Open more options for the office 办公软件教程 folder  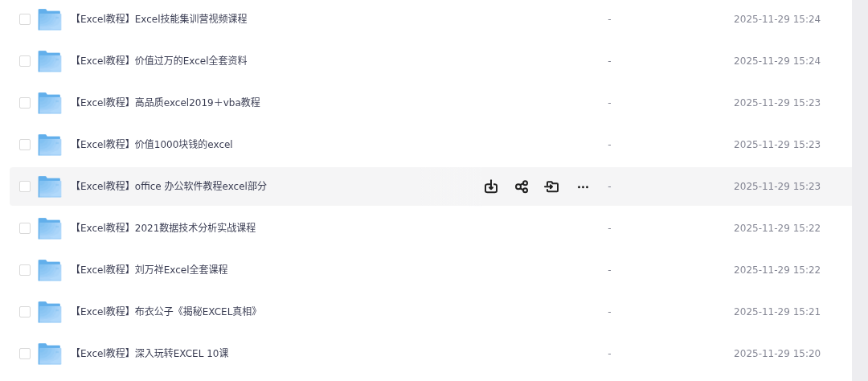click(583, 186)
